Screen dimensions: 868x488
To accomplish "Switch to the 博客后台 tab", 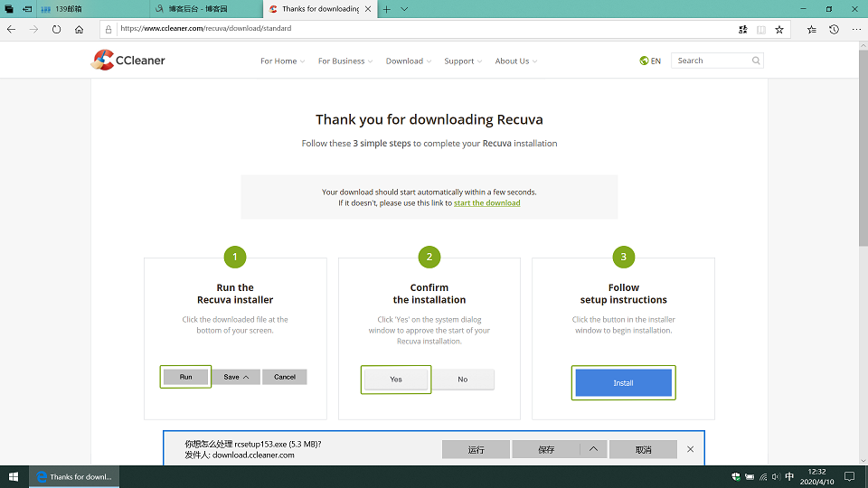I will (x=206, y=9).
